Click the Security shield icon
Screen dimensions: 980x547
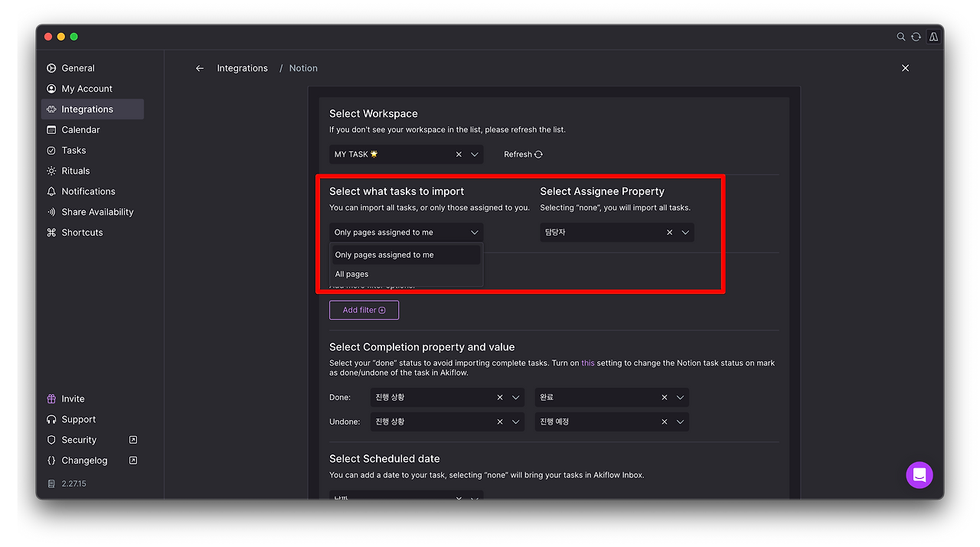(x=51, y=440)
